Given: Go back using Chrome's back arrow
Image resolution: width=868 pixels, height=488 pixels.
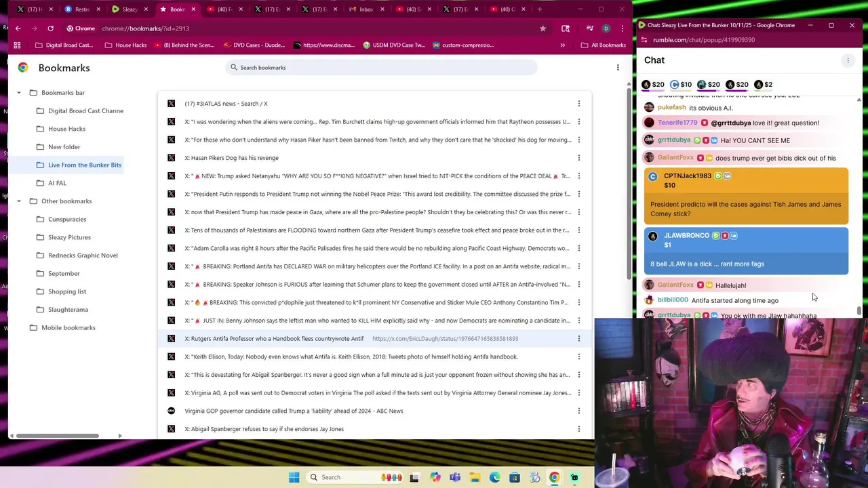Looking at the screenshot, I should click(18, 28).
